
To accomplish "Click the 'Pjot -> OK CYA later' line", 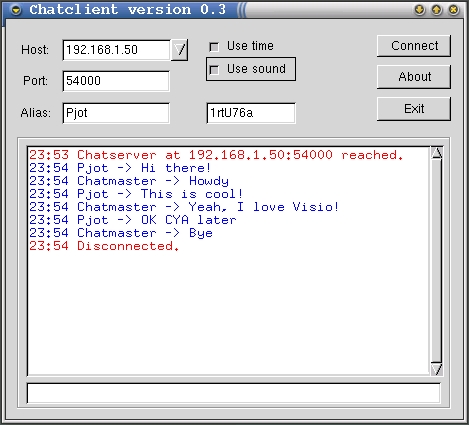I will (133, 220).
